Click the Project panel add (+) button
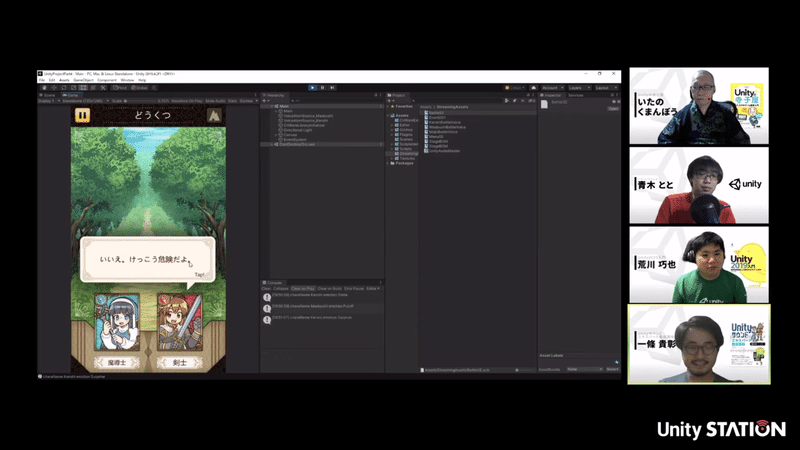 (x=391, y=101)
